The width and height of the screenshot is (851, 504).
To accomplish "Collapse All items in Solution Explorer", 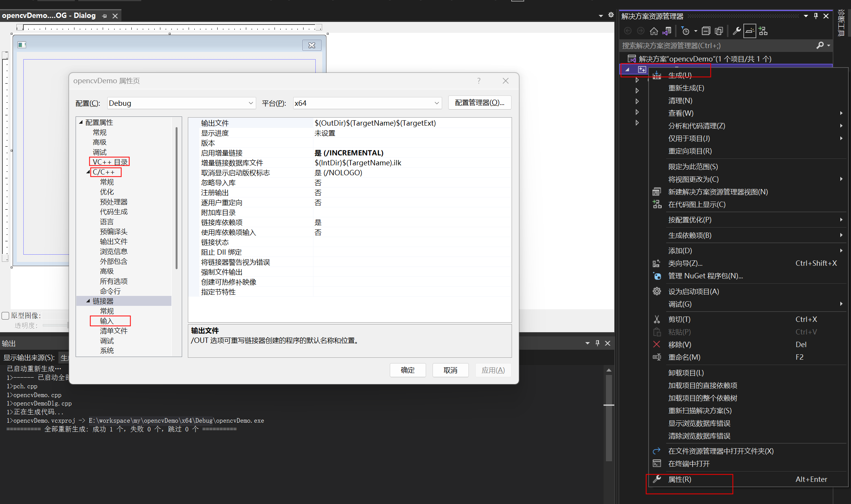I will click(x=706, y=31).
